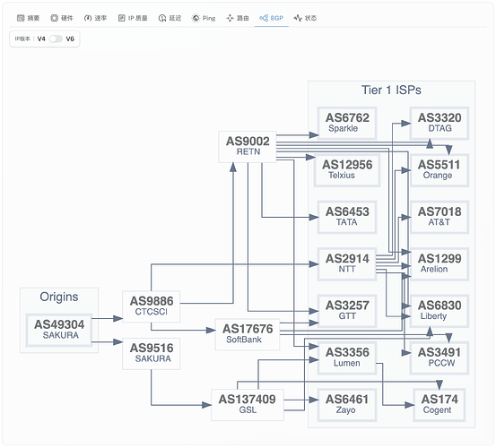496x448 pixels.
Task: Select the AS6762 Sparkle node
Action: 347,124
